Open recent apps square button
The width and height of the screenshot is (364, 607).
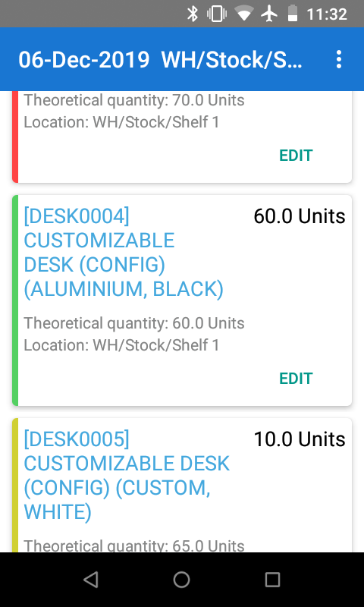pos(272,580)
